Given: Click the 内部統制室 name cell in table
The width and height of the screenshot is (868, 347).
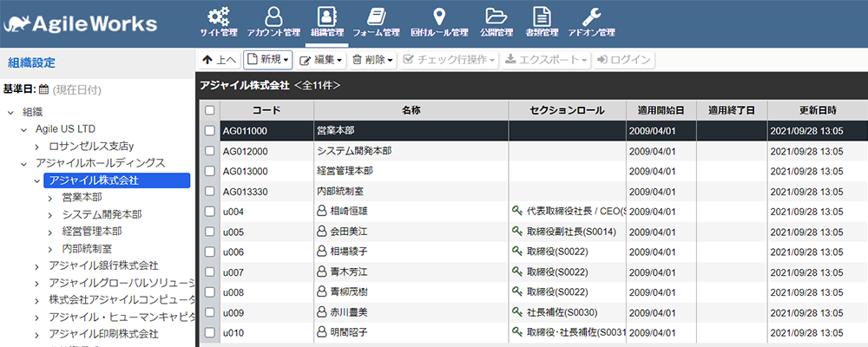Looking at the screenshot, I should click(x=411, y=191).
